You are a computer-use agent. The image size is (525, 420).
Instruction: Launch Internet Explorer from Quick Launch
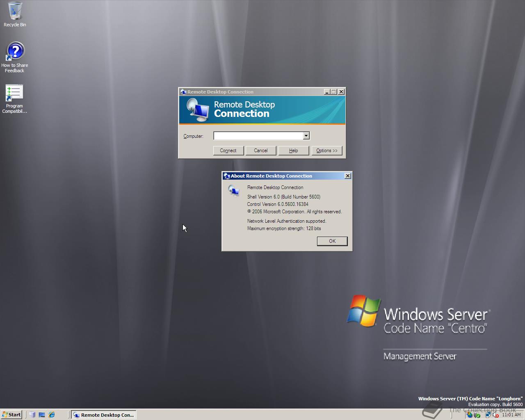pos(52,415)
